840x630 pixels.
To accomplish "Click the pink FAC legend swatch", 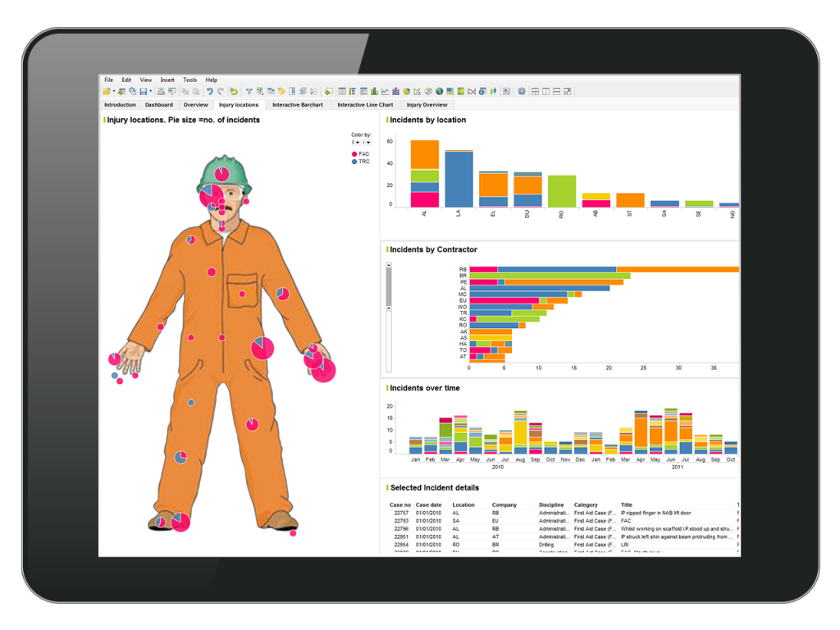I will point(354,153).
